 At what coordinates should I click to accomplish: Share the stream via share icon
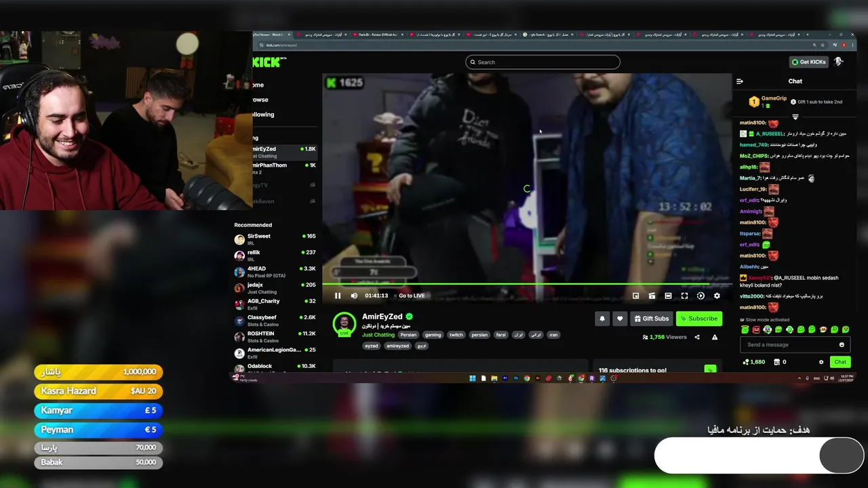[697, 337]
